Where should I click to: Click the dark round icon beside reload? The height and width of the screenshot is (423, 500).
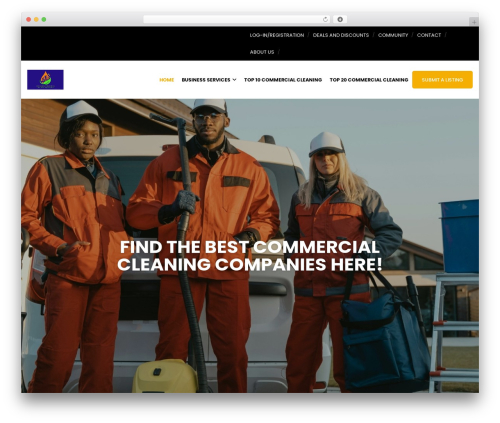[x=340, y=20]
